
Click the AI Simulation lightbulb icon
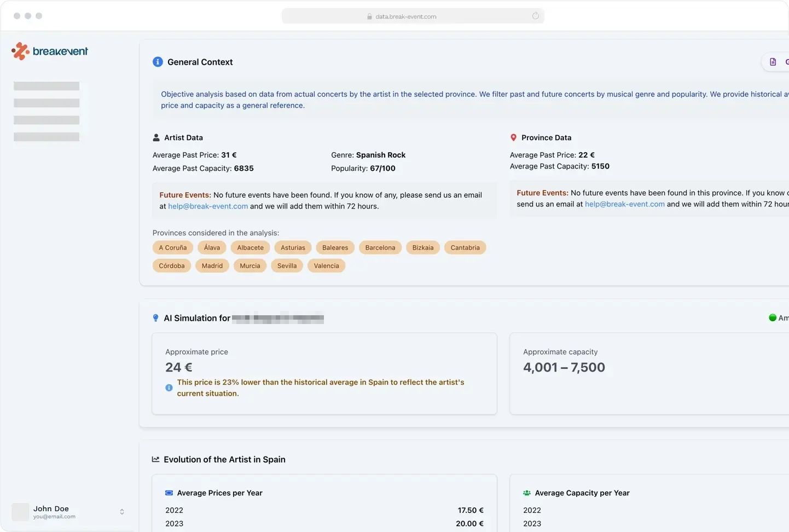coord(156,318)
